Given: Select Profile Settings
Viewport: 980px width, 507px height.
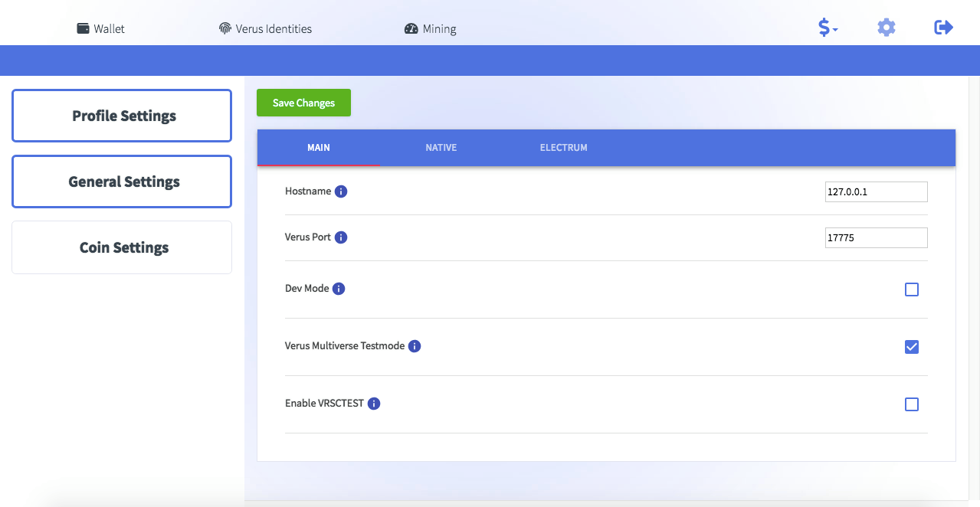Looking at the screenshot, I should (x=122, y=116).
